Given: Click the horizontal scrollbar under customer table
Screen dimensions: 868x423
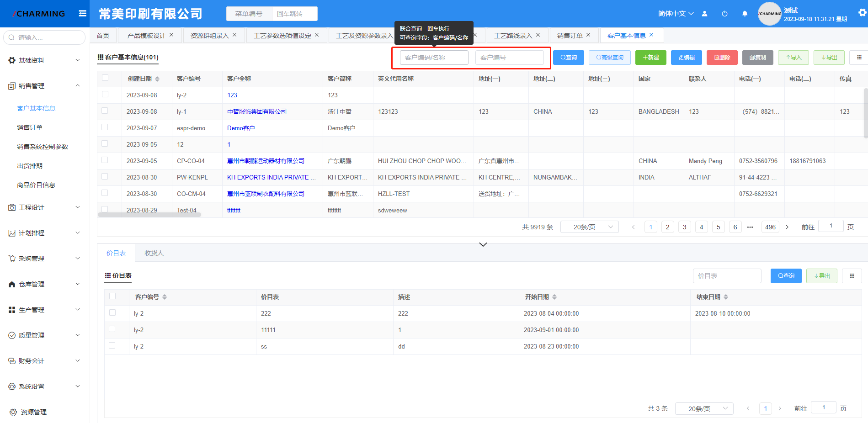Looking at the screenshot, I should click(149, 215).
